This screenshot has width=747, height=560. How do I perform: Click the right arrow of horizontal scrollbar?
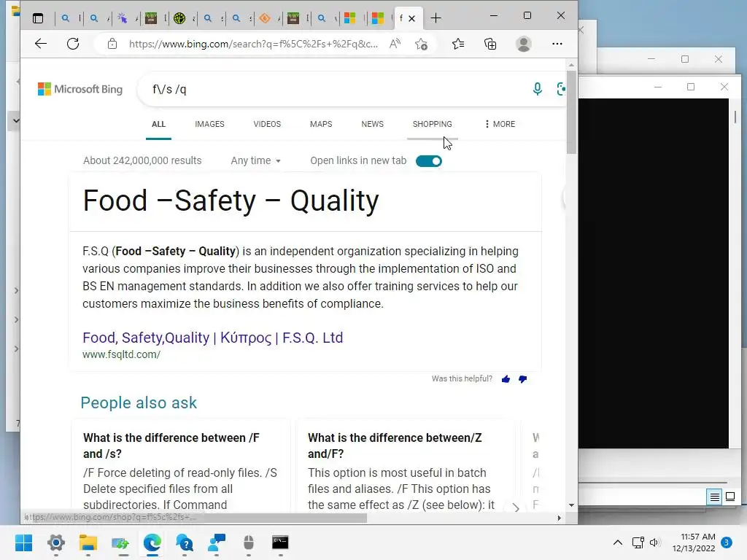560,518
